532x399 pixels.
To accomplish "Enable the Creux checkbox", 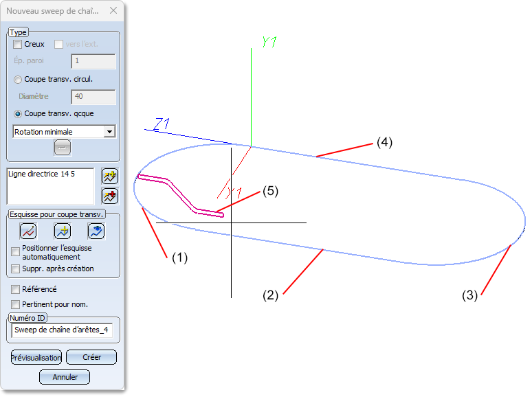I will tap(17, 45).
